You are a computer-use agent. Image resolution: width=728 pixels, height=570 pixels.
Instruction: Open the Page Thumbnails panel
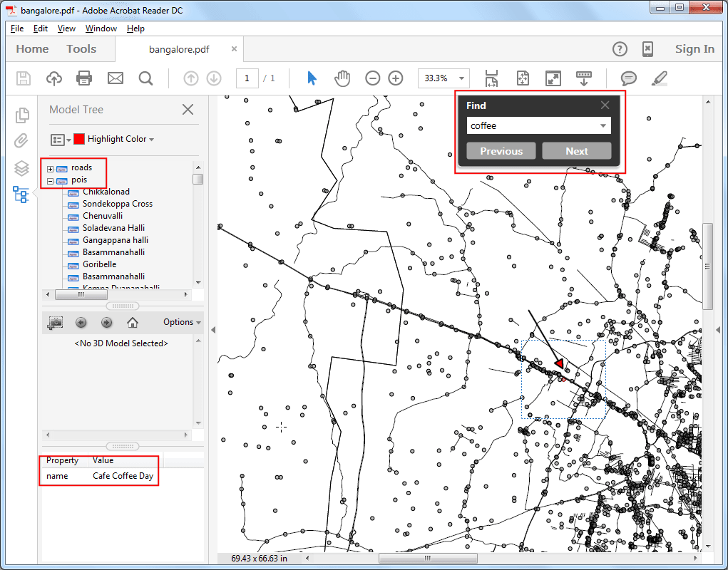click(21, 114)
